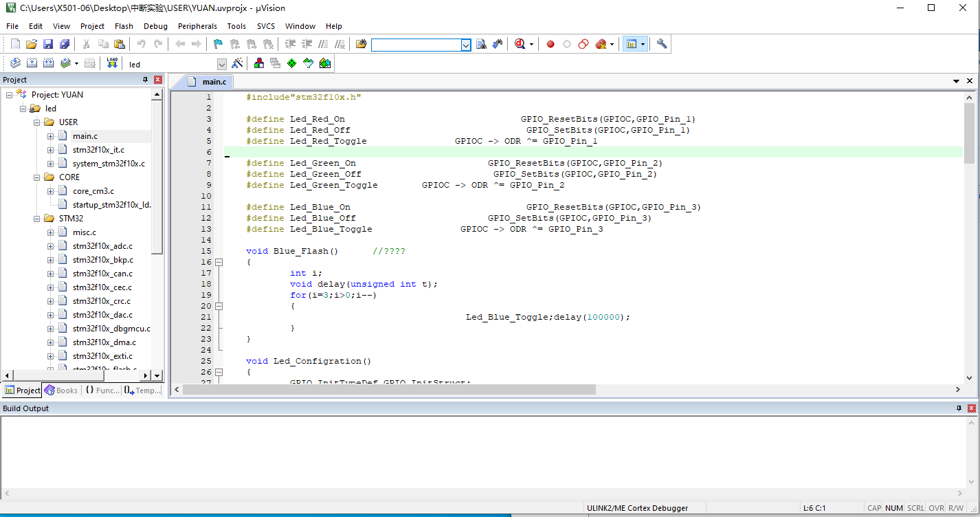
Task: Toggle Project panel auto-hide pin
Action: pyautogui.click(x=145, y=80)
